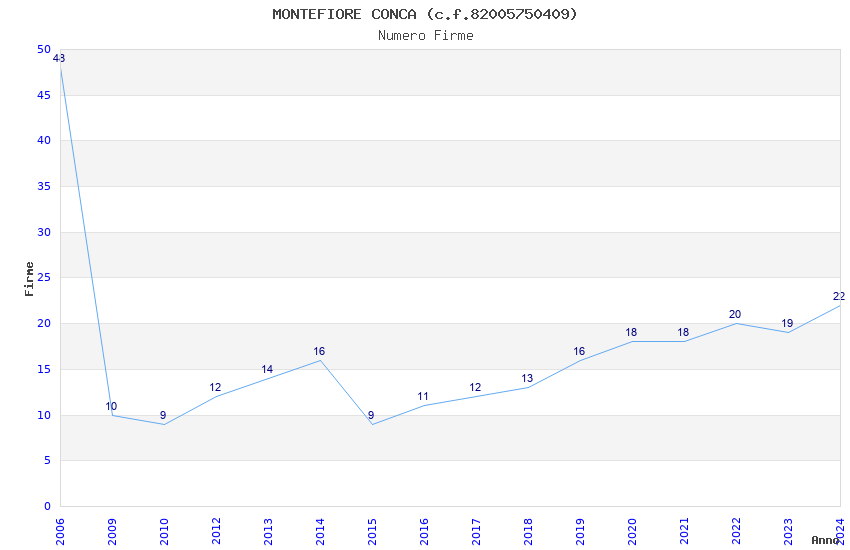The width and height of the screenshot is (850, 550).
Task: Click the 2010 year label on x-axis
Action: click(164, 532)
